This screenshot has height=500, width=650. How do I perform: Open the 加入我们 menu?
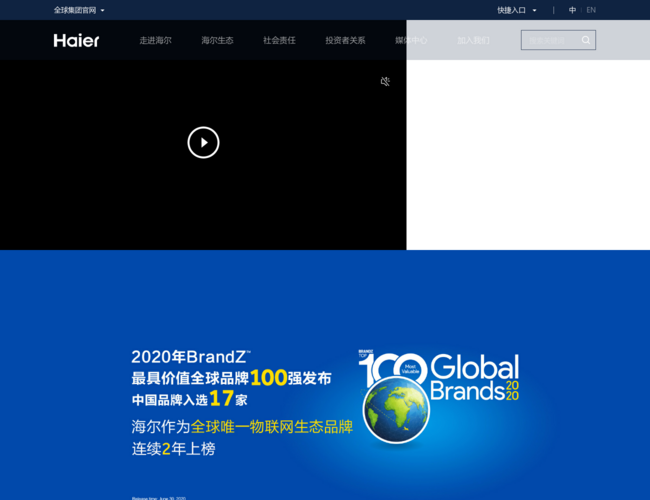473,40
